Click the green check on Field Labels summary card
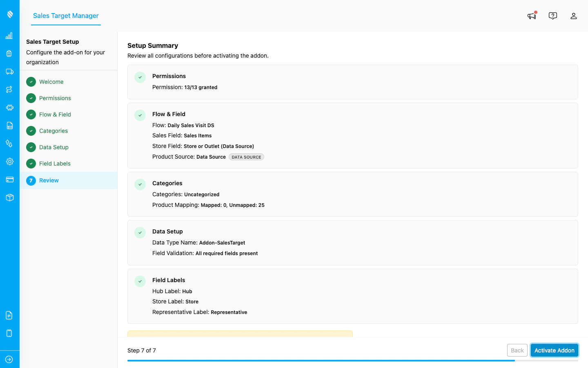 coord(140,281)
